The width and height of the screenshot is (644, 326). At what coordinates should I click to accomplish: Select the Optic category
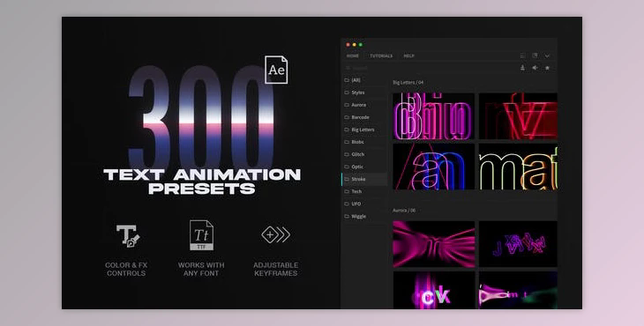tap(363, 167)
